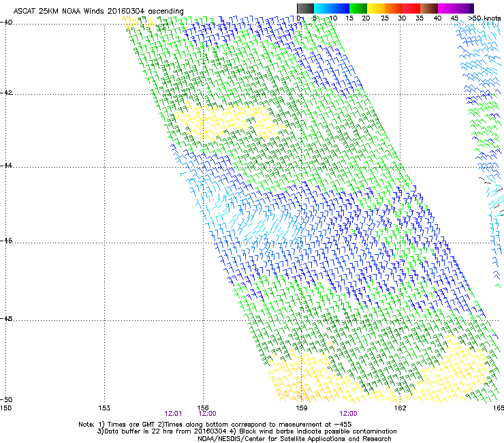Screen dimensions: 504x443
Task: Click the latitude label -40
Action: [6, 22]
